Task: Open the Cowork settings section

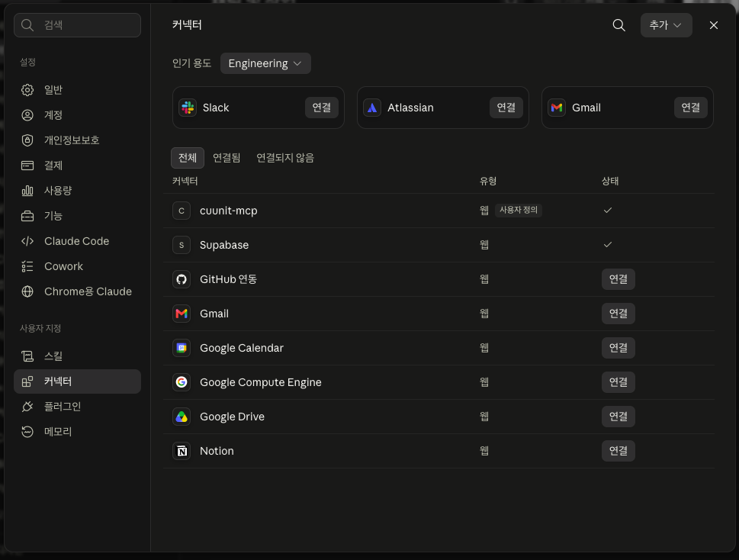Action: pos(77,266)
